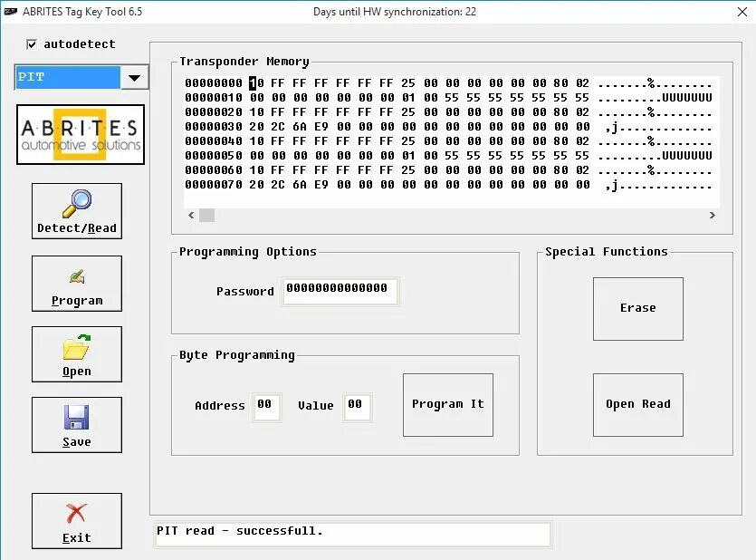Viewport: 756px width, 560px height.
Task: Click ASCII column of row 00000010
Action: (x=656, y=98)
